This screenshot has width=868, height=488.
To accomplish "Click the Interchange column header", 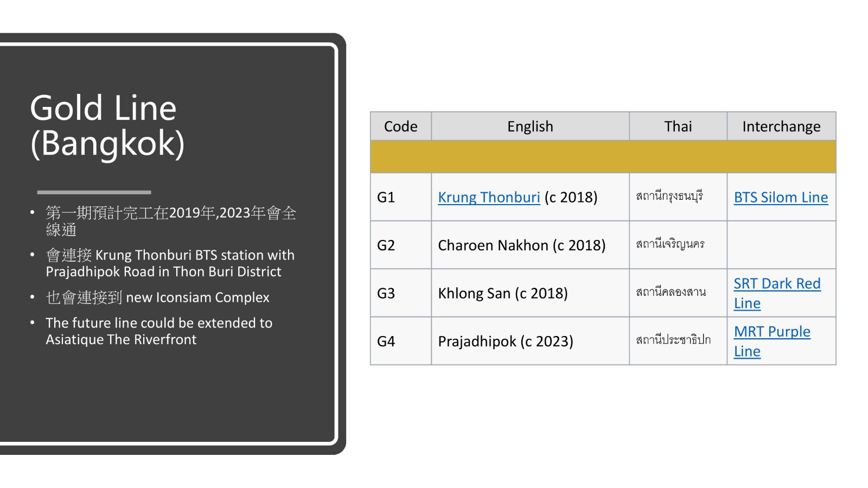I will tap(781, 126).
